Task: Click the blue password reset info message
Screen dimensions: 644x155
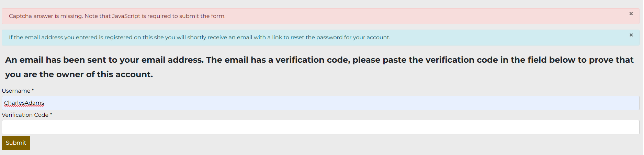Action: (x=199, y=38)
